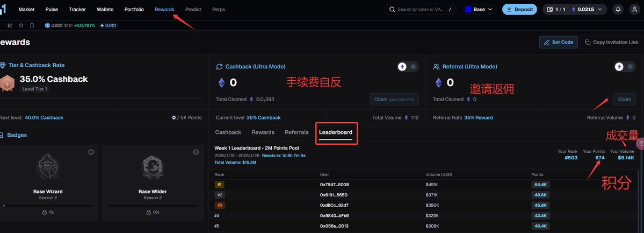Click the lock icon showing 0% on Base Wilder
This screenshot has height=233, width=644.
pyautogui.click(x=149, y=213)
